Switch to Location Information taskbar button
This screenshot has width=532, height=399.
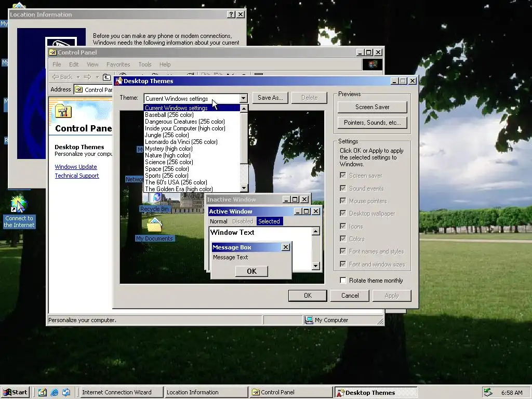[x=206, y=393]
